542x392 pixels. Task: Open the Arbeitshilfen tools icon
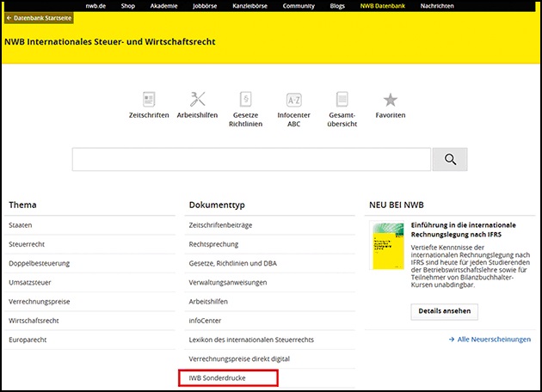coord(197,100)
